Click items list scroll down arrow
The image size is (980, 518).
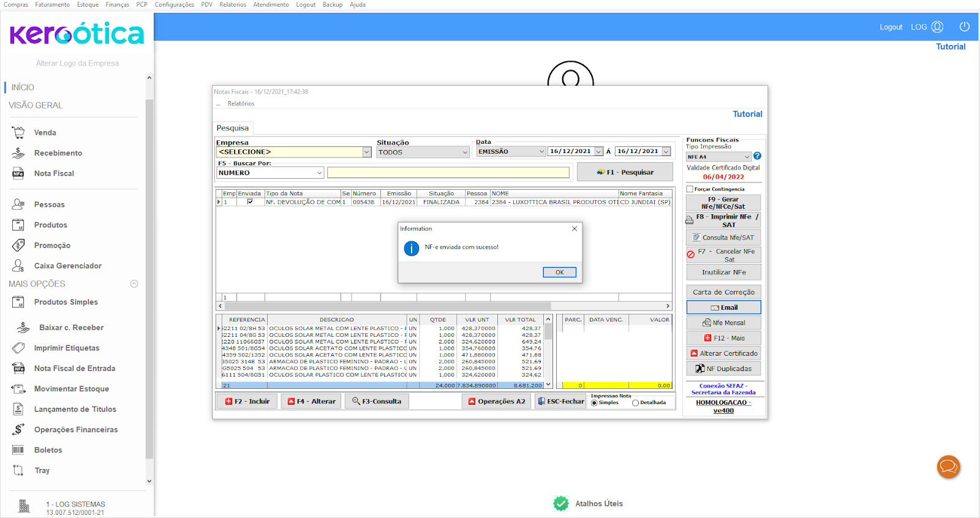[x=548, y=385]
